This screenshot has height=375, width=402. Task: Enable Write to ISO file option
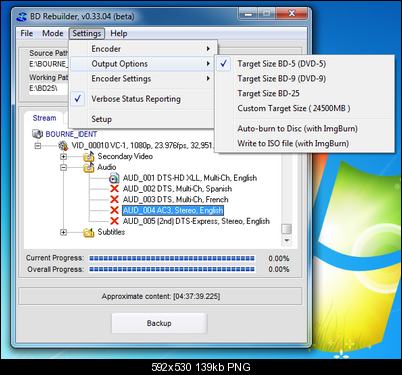(x=304, y=143)
